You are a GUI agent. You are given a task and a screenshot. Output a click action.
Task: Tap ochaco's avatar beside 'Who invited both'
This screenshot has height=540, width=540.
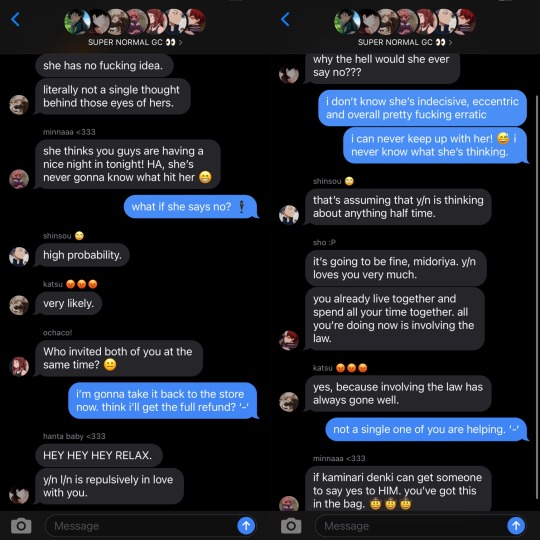pos(19,366)
